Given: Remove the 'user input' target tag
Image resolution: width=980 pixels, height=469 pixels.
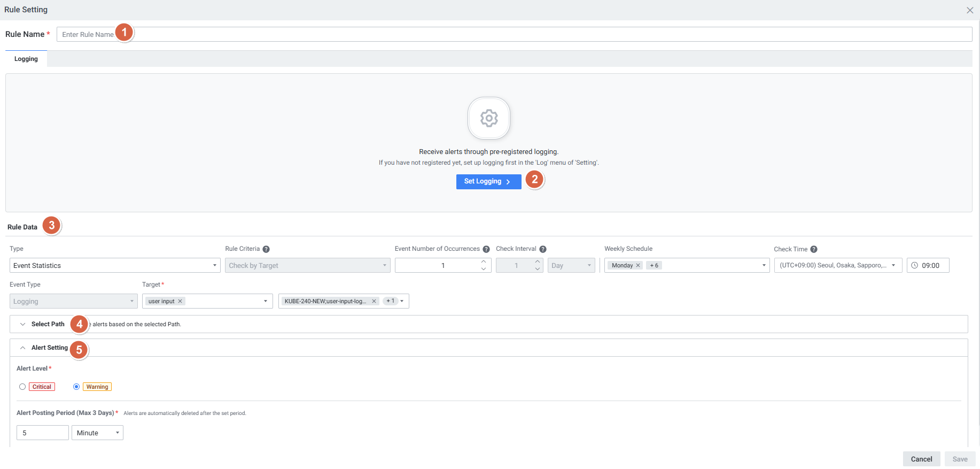Looking at the screenshot, I should pyautogui.click(x=181, y=301).
